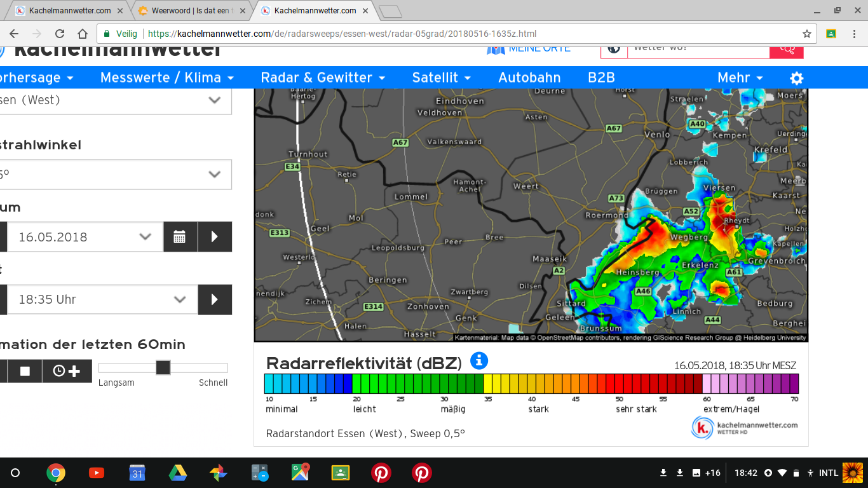Image resolution: width=868 pixels, height=488 pixels.
Task: Open the Radar & Gewitter menu
Action: pyautogui.click(x=323, y=78)
